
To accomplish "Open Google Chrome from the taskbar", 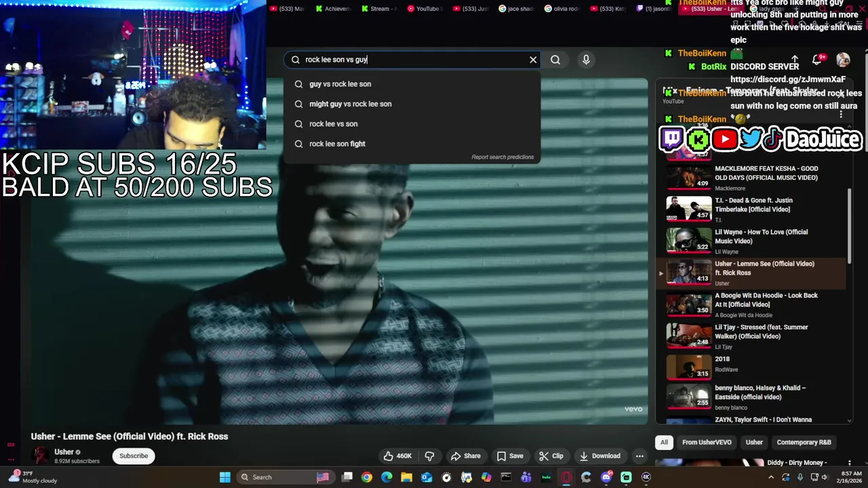I will click(367, 477).
